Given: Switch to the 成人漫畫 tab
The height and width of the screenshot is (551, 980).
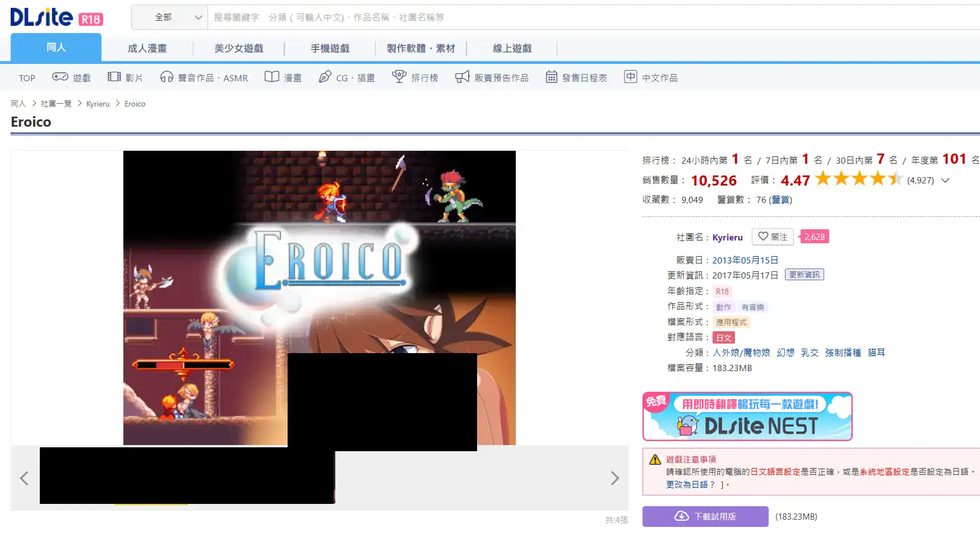Looking at the screenshot, I should [147, 48].
